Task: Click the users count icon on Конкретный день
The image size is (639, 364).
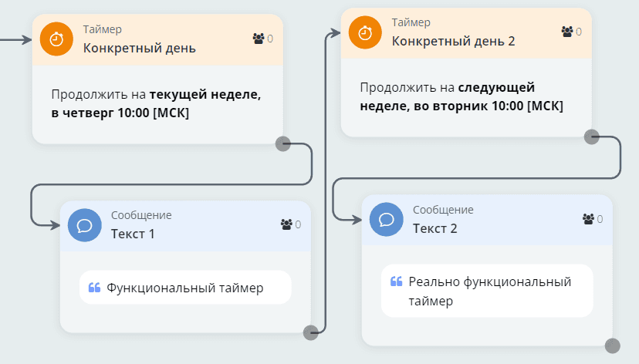Action: [x=259, y=38]
